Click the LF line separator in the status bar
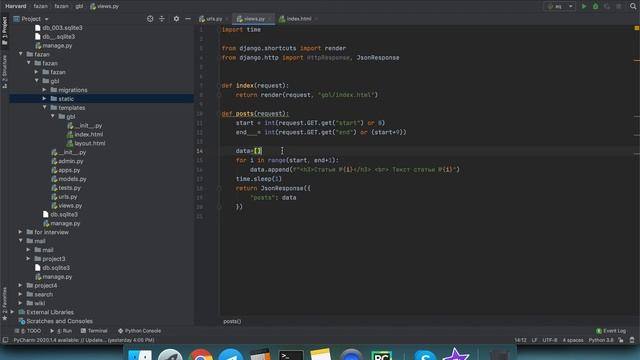The height and width of the screenshot is (360, 640). pyautogui.click(x=534, y=340)
